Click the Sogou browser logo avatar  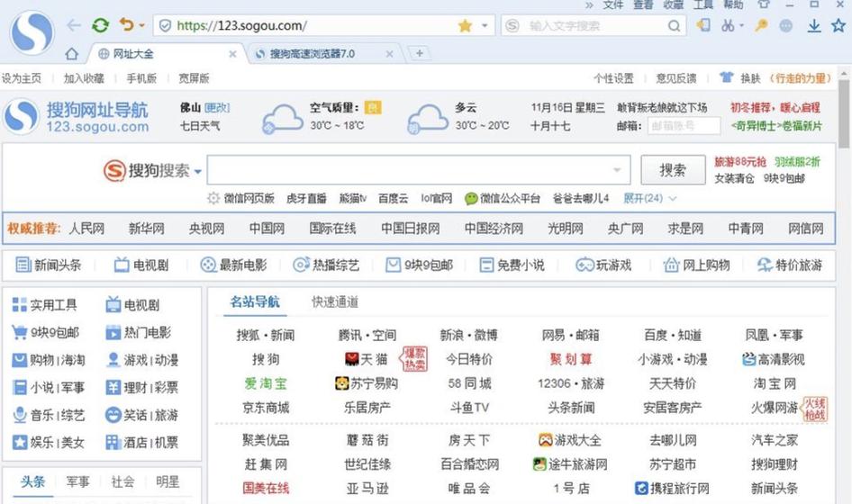(32, 32)
